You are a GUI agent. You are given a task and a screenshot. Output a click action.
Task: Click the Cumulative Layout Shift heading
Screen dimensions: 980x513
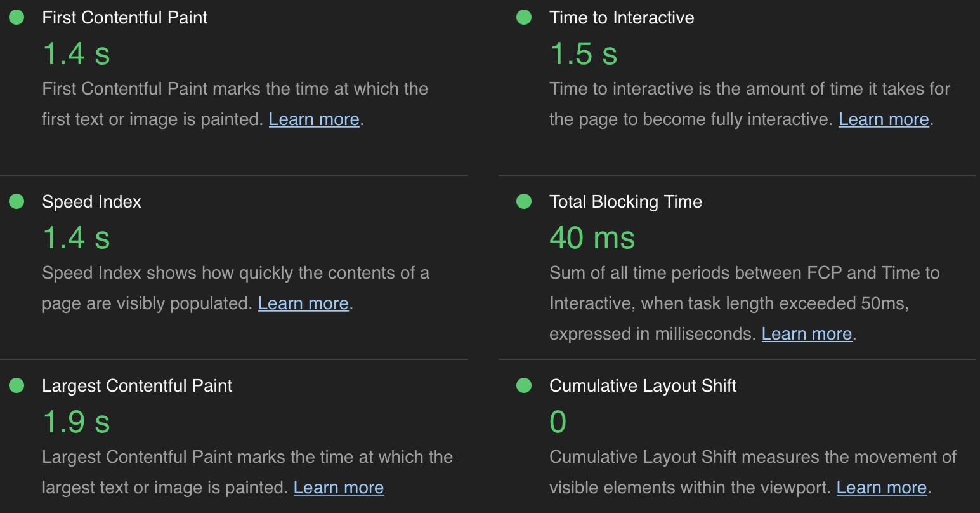click(643, 386)
